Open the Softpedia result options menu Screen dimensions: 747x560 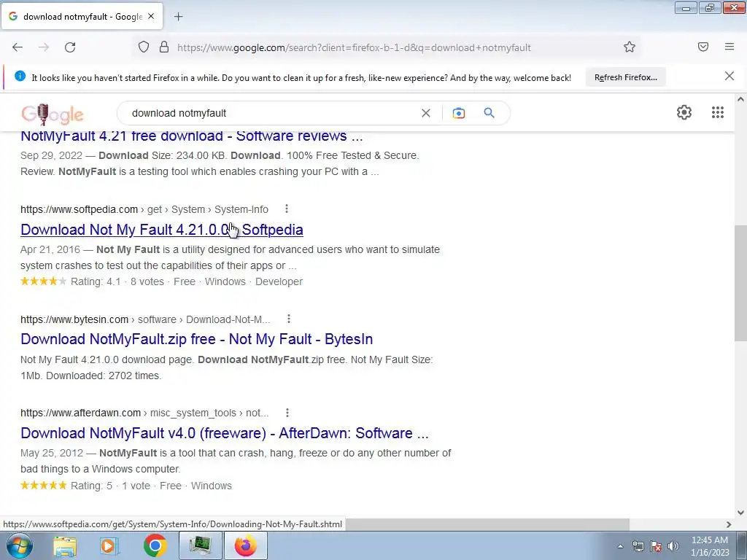(x=286, y=209)
